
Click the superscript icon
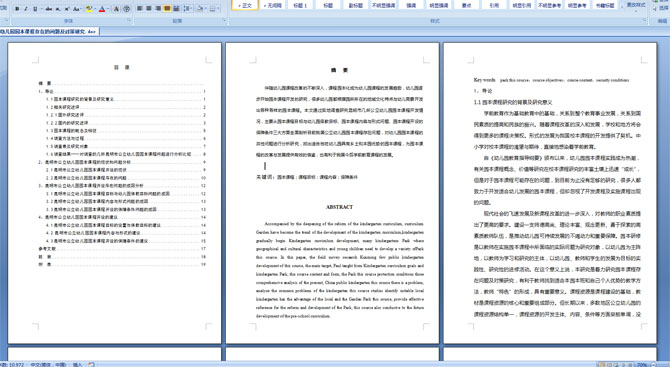pos(67,9)
